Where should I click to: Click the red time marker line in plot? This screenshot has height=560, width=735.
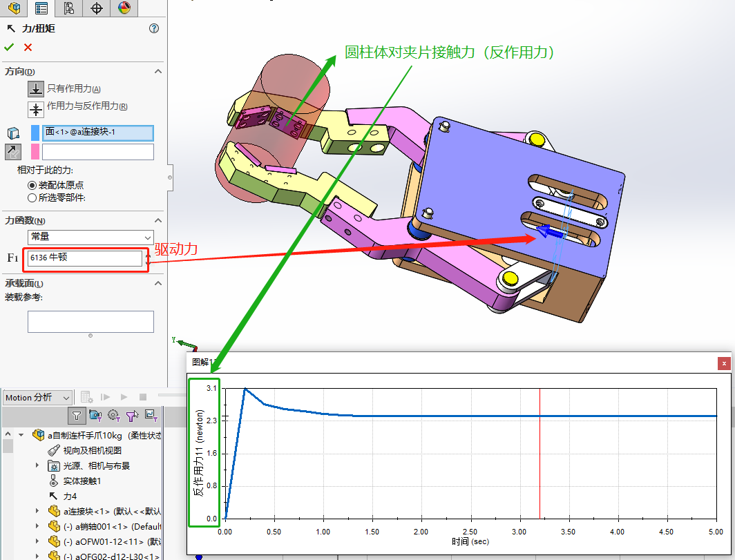pyautogui.click(x=540, y=454)
